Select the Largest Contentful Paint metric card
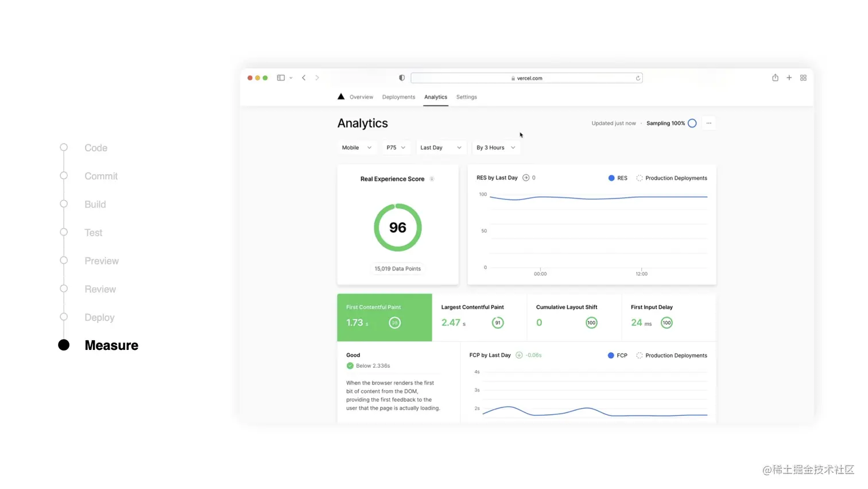 coord(479,317)
